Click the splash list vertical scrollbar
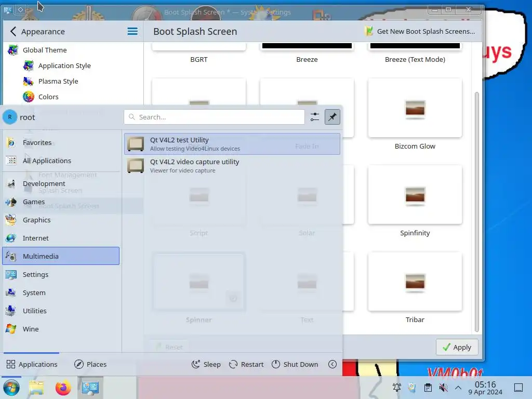Screen dimensions: 532x399 pyautogui.click(x=477, y=212)
